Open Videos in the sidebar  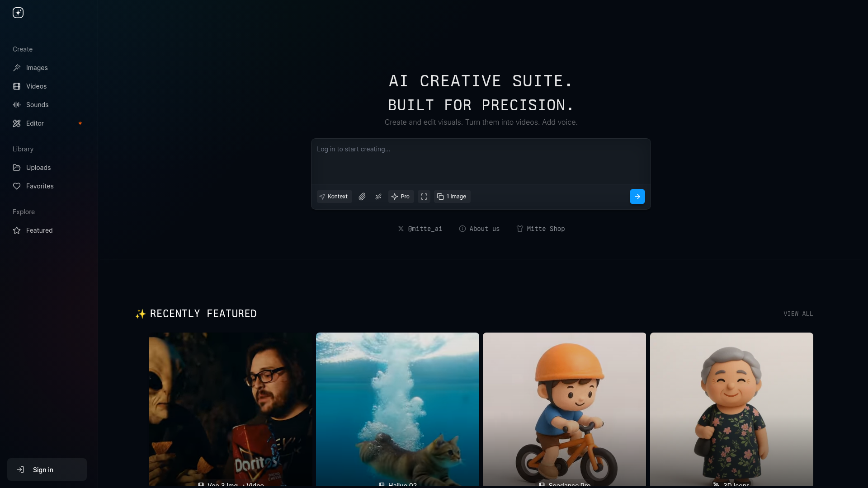(x=36, y=86)
